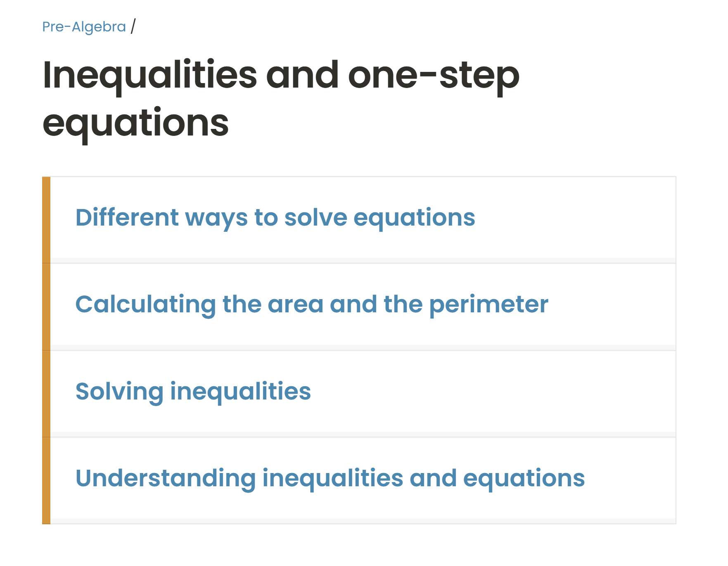Image resolution: width=728 pixels, height=566 pixels.
Task: Click the word 'Understanding' in the last lesson
Action: click(x=166, y=478)
